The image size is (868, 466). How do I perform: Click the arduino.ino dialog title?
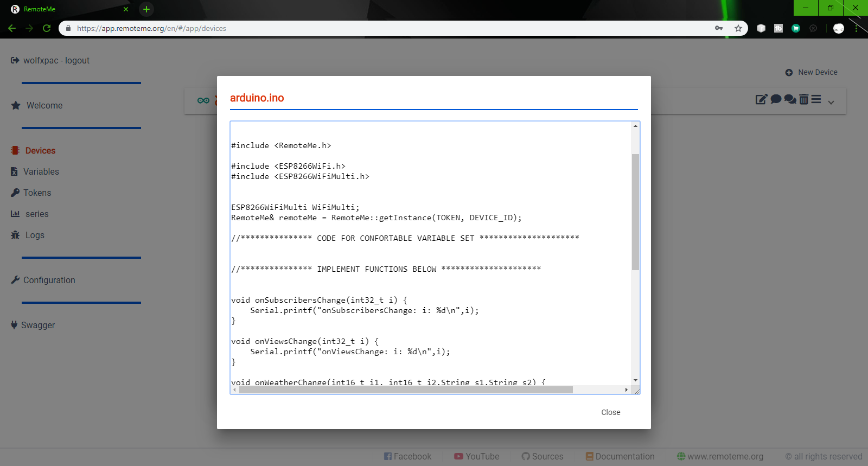(257, 98)
